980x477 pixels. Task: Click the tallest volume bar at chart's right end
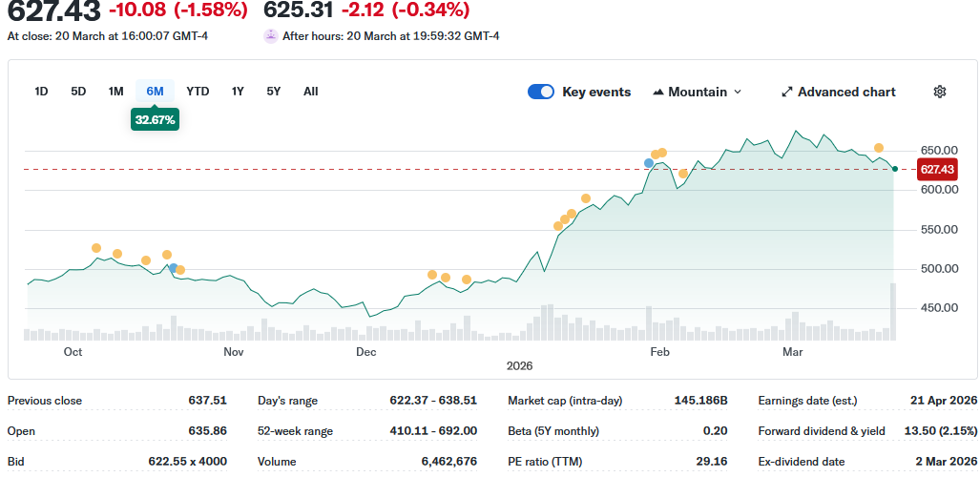(x=894, y=311)
